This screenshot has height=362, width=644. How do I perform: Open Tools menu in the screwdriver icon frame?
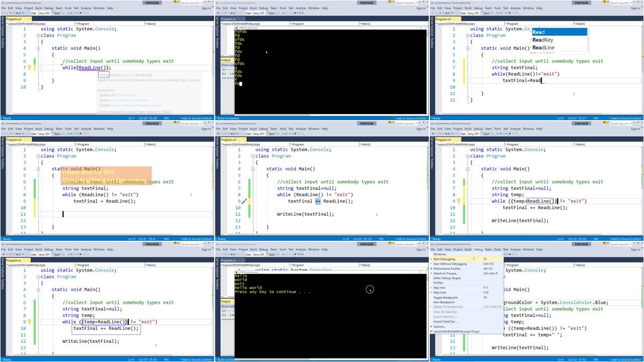283,129
